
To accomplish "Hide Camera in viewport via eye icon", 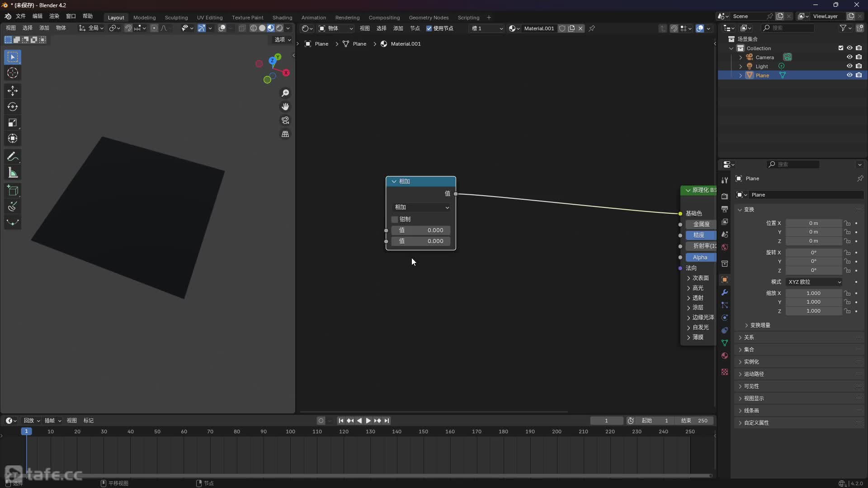I will [x=849, y=57].
